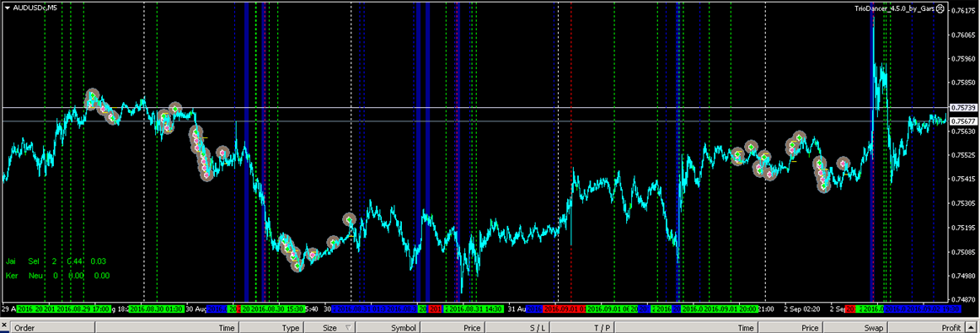
Task: Click the 0.76175 price axis value
Action: point(962,11)
